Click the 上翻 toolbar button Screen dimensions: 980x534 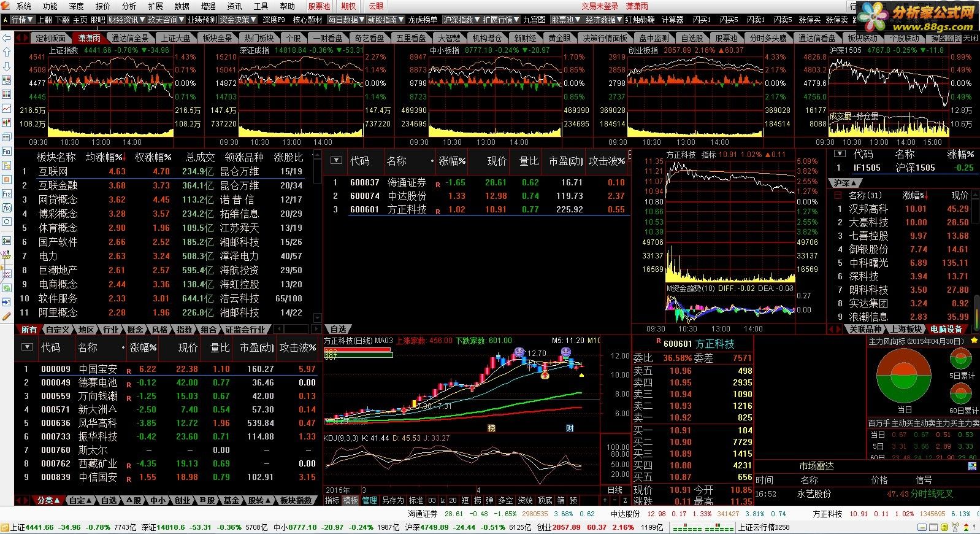coord(45,20)
